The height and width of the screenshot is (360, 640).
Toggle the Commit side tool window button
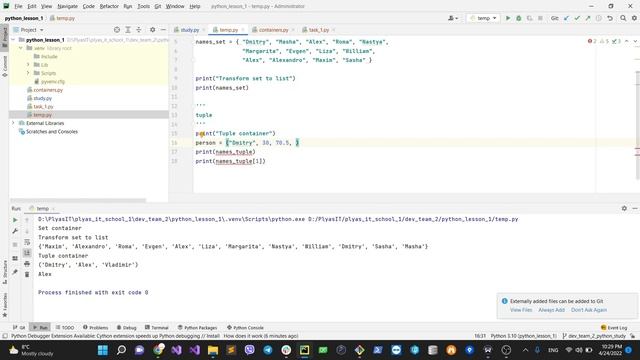click(4, 66)
